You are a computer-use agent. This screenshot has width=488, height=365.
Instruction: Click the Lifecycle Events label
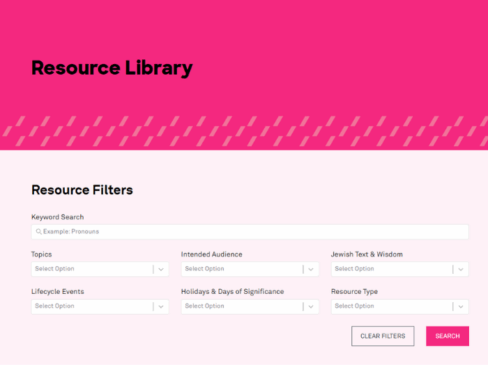coord(58,292)
